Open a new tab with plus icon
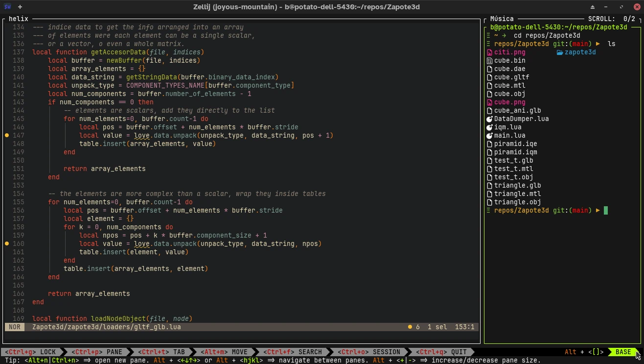This screenshot has height=364, width=644. (x=20, y=7)
